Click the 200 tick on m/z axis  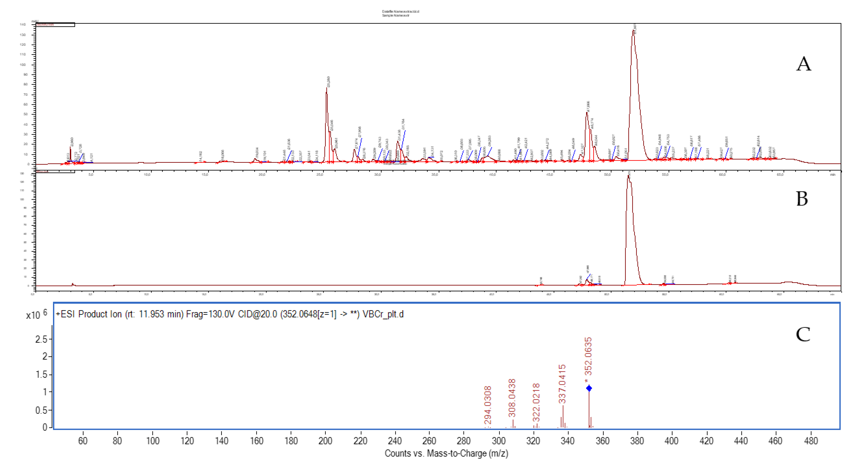[325, 441]
